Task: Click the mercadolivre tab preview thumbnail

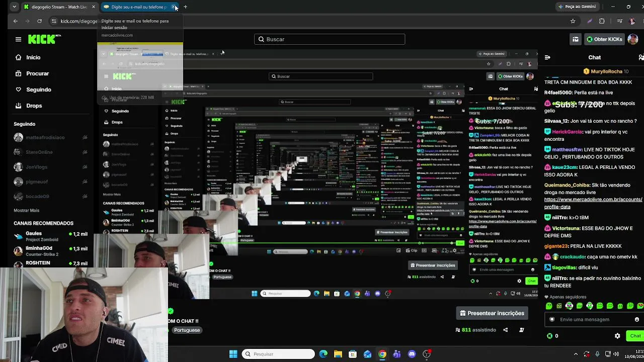Action: pos(140,66)
